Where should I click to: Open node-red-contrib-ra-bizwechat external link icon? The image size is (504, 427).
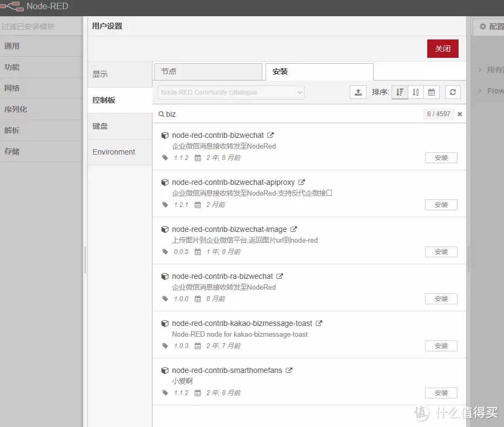click(280, 276)
